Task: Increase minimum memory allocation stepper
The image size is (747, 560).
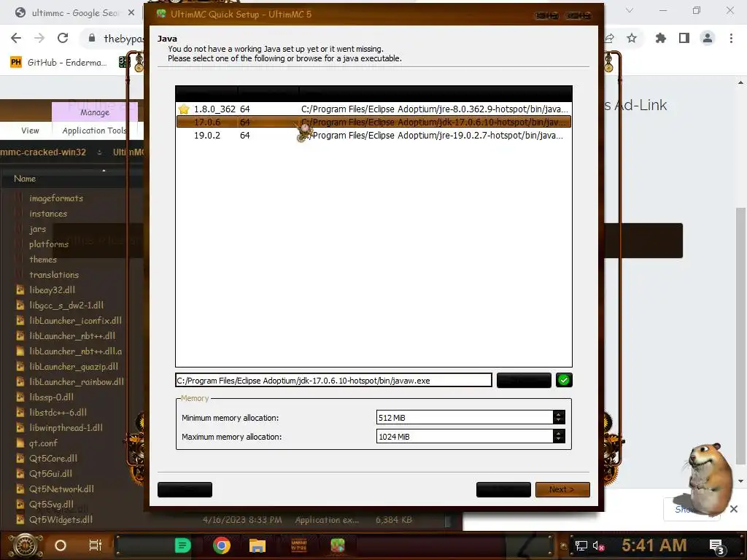Action: 559,414
